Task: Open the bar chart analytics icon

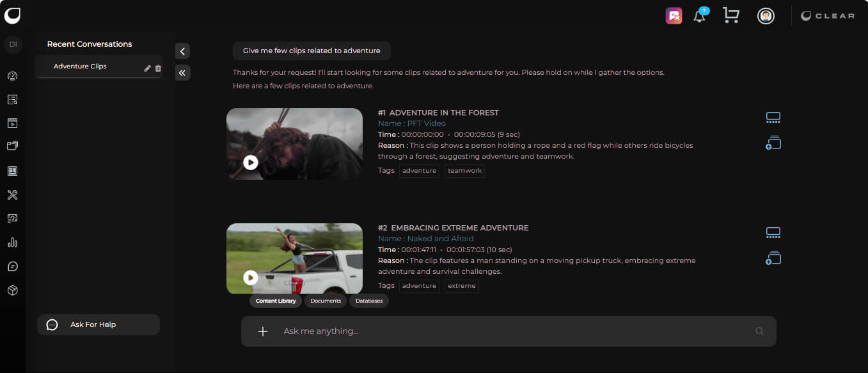Action: (12, 242)
